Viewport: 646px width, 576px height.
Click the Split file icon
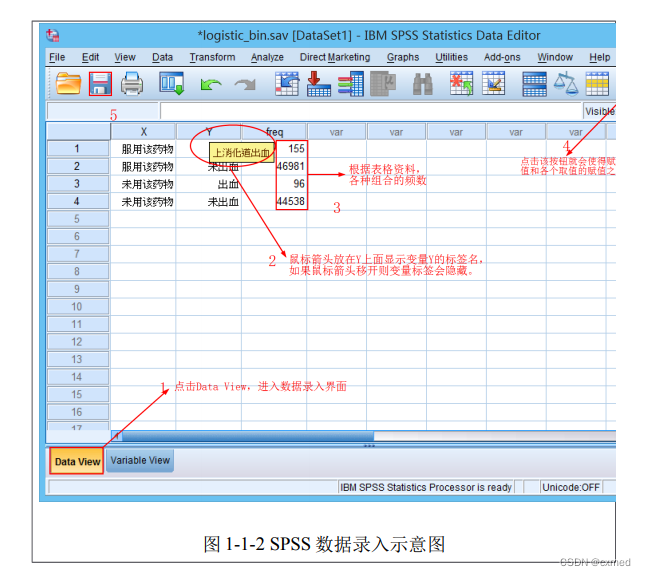[x=534, y=84]
